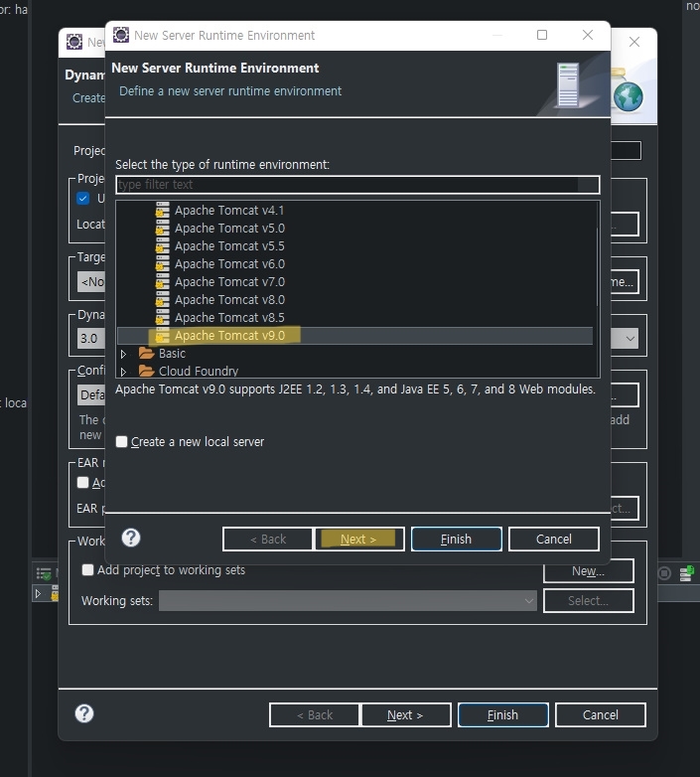Screen dimensions: 700x777
Task: Click the runtime list vertical scrollbar
Action: (x=596, y=267)
